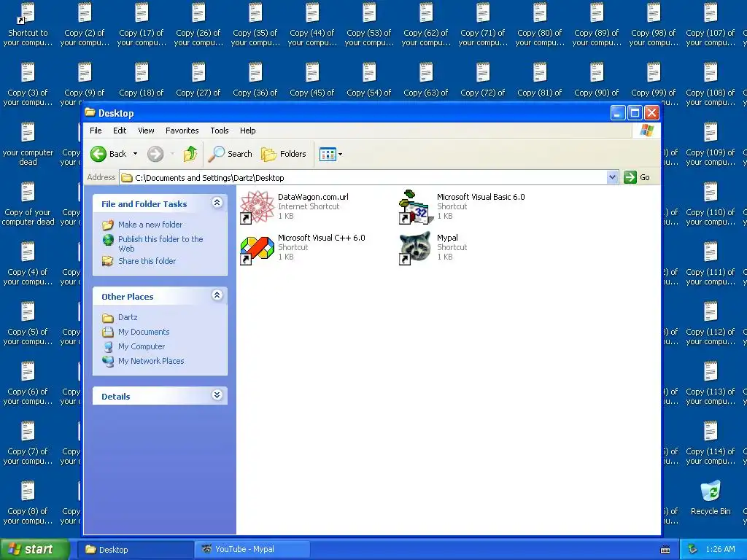Image resolution: width=747 pixels, height=560 pixels.
Task: Expand the Details panel
Action: (217, 395)
